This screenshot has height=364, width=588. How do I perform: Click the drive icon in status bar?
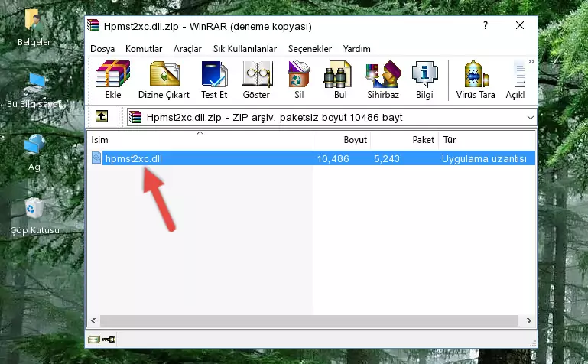tap(94, 340)
